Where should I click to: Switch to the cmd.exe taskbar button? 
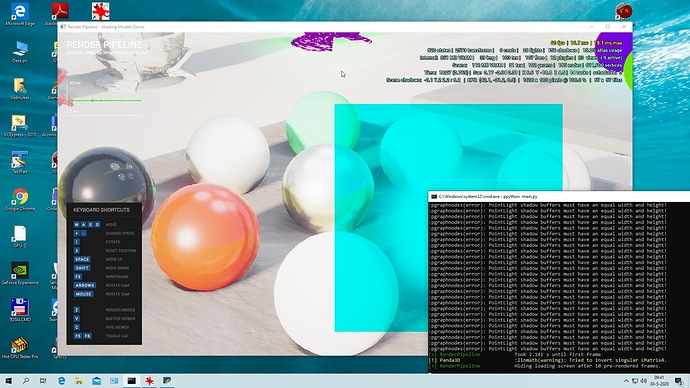[132, 381]
